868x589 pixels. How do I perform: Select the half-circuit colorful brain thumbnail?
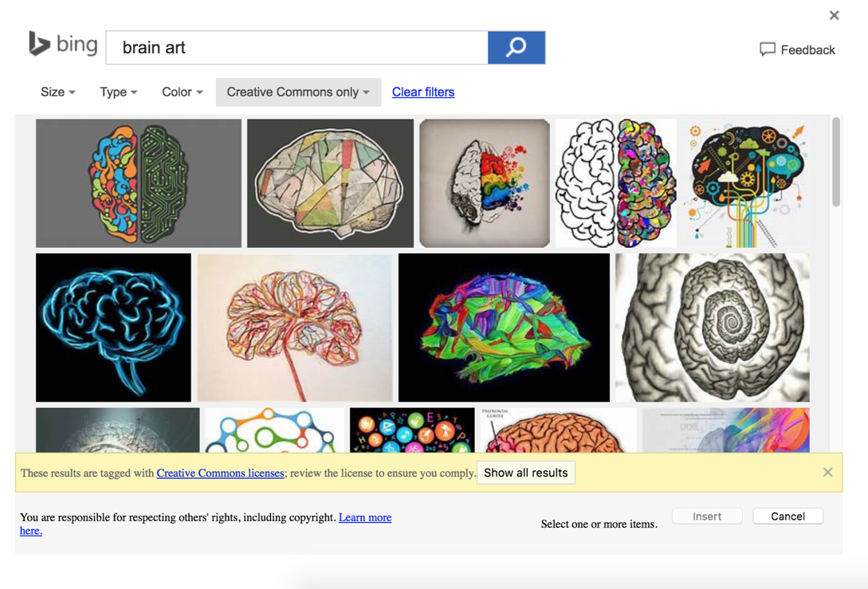click(137, 183)
